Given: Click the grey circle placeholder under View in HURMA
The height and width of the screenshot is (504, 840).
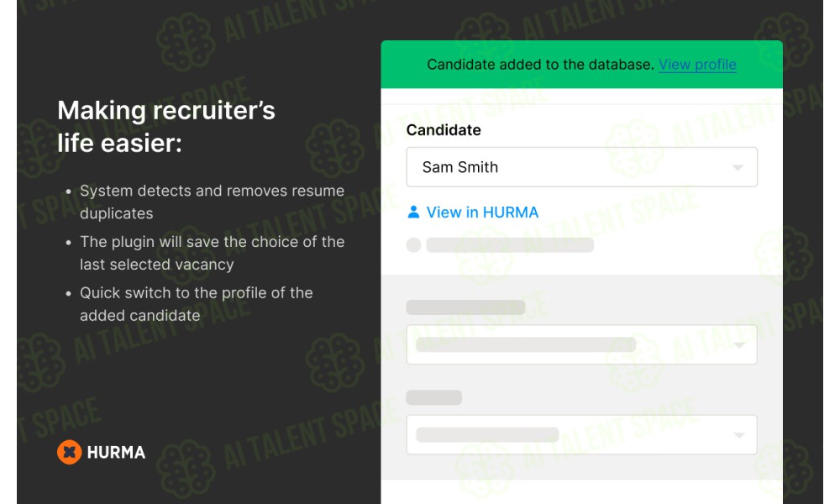Looking at the screenshot, I should [413, 245].
